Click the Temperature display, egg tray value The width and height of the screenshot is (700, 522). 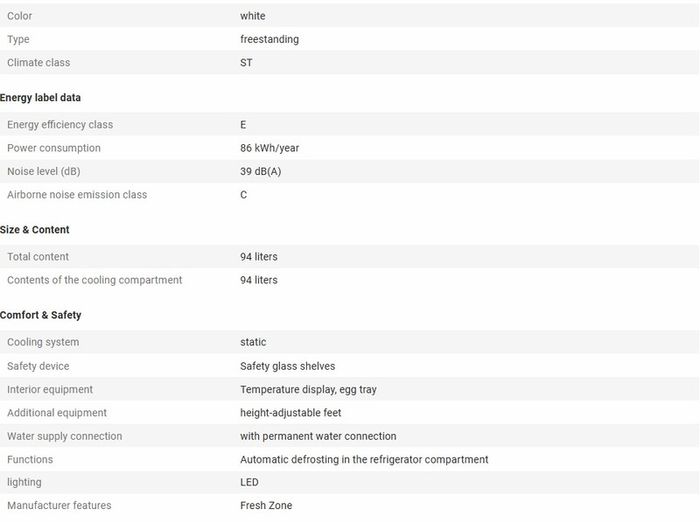pos(308,389)
